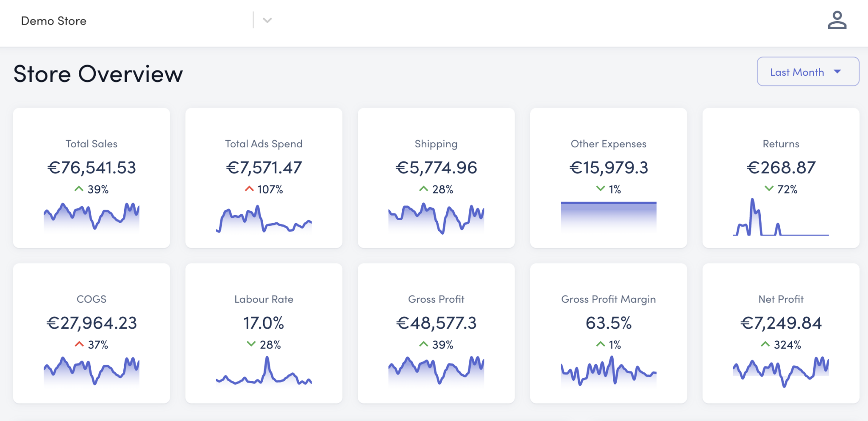The width and height of the screenshot is (868, 421).
Task: Expand the Demo Store selector chevron
Action: pyautogui.click(x=267, y=20)
